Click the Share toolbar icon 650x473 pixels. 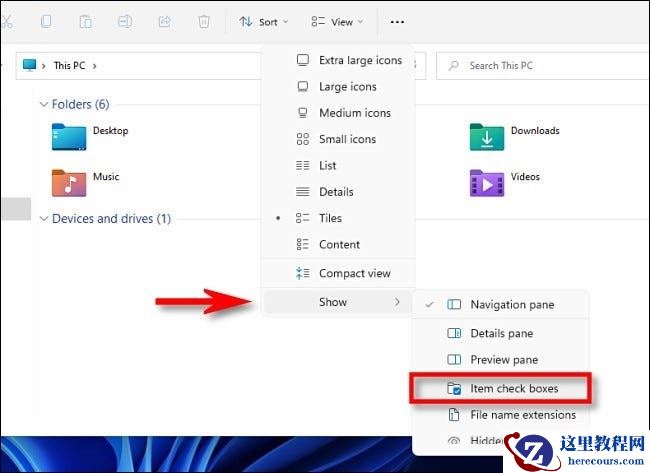pyautogui.click(x=165, y=22)
